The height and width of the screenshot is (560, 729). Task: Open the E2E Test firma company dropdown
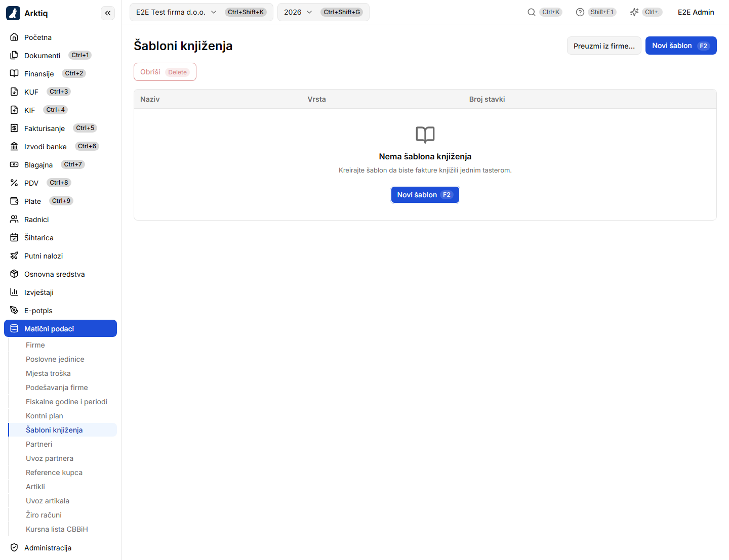pos(201,12)
